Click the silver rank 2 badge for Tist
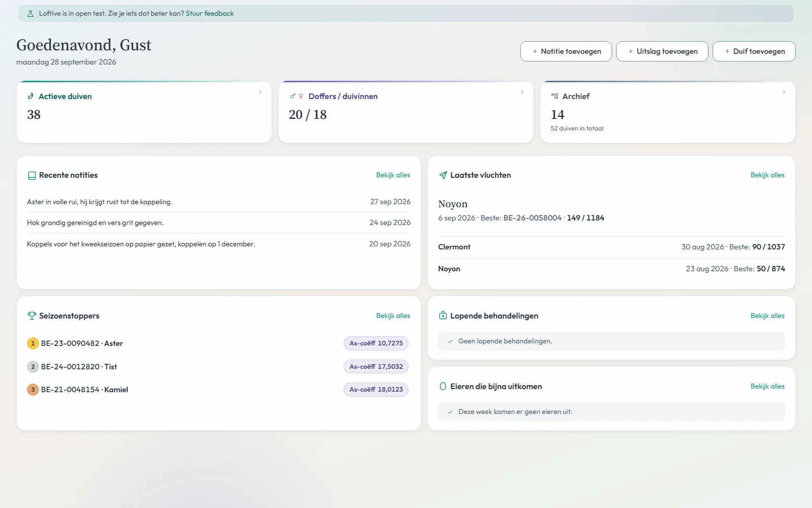 click(33, 367)
